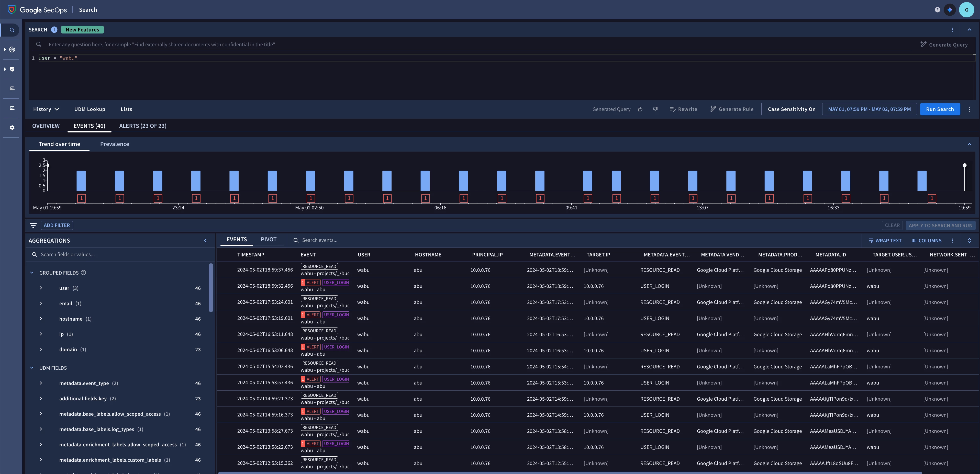Open the shield check icon in sidebar

(12, 69)
